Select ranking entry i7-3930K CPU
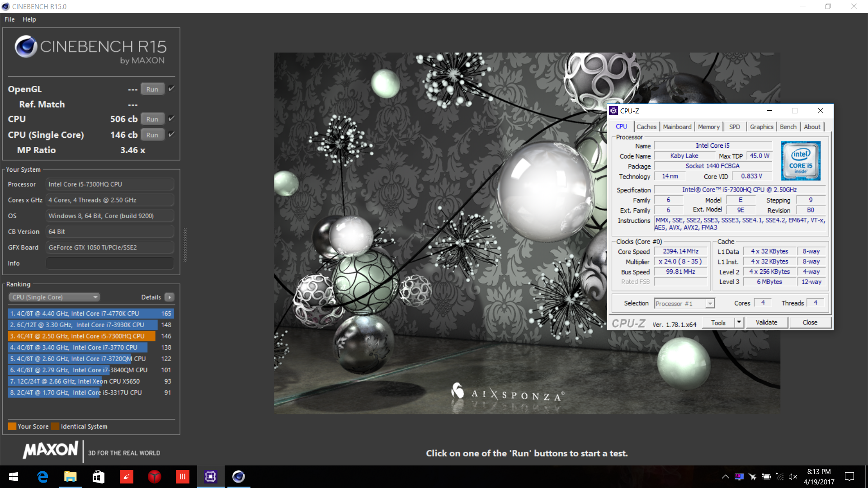 point(91,324)
